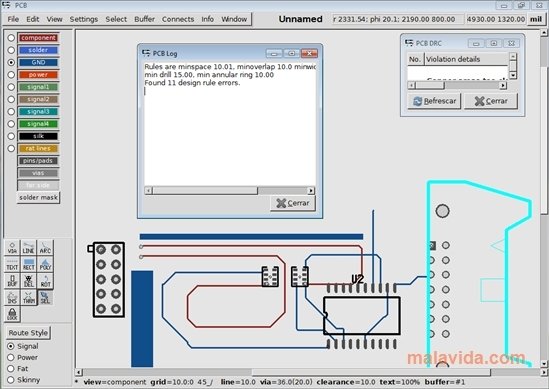Toggle visibility of the vias layer
The height and width of the screenshot is (389, 549).
click(x=38, y=173)
